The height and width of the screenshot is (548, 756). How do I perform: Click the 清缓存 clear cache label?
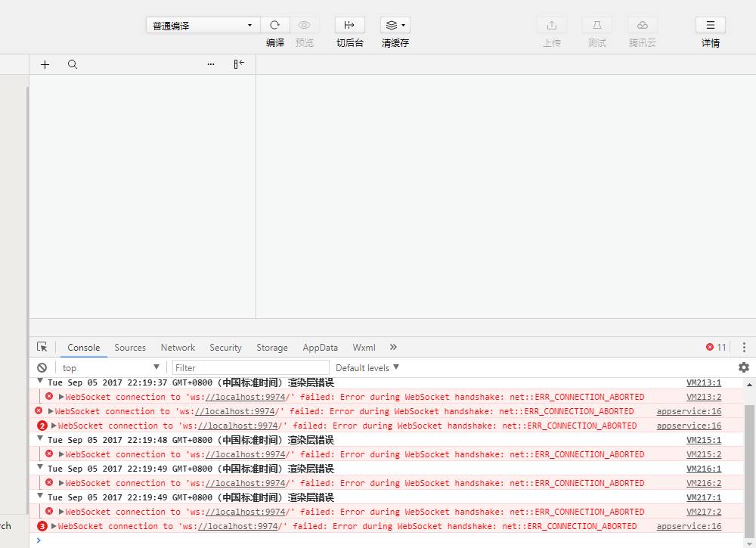[395, 43]
